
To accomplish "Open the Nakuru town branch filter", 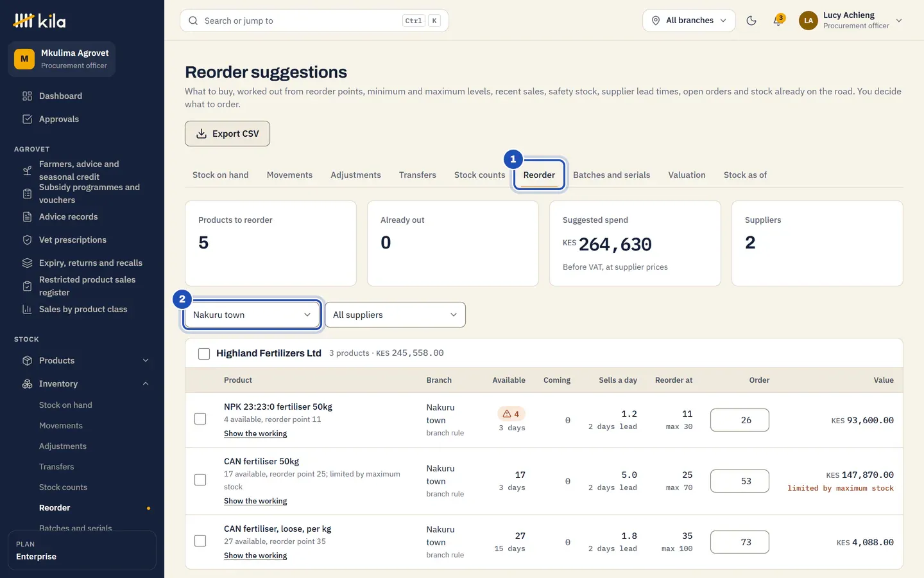I will click(252, 315).
